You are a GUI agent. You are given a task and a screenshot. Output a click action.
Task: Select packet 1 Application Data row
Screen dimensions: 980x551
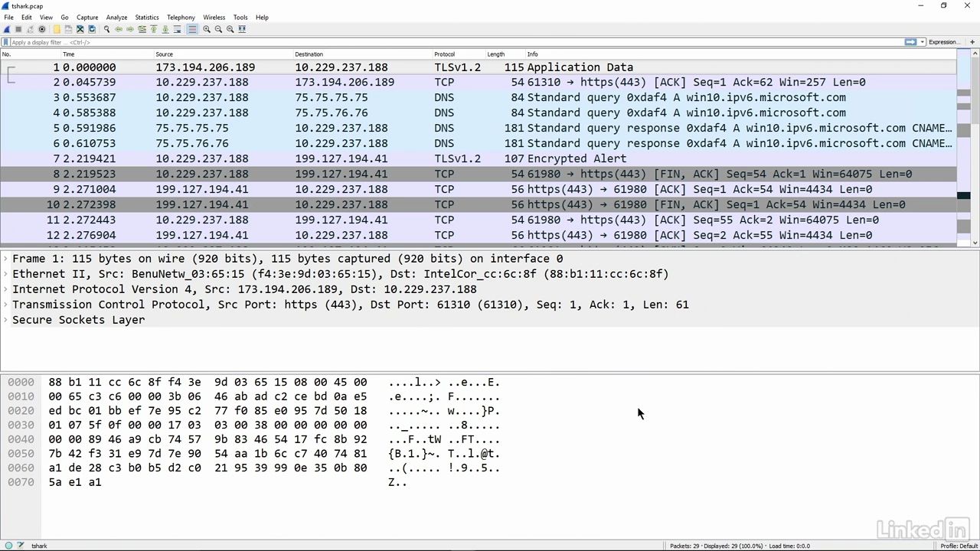point(479,67)
